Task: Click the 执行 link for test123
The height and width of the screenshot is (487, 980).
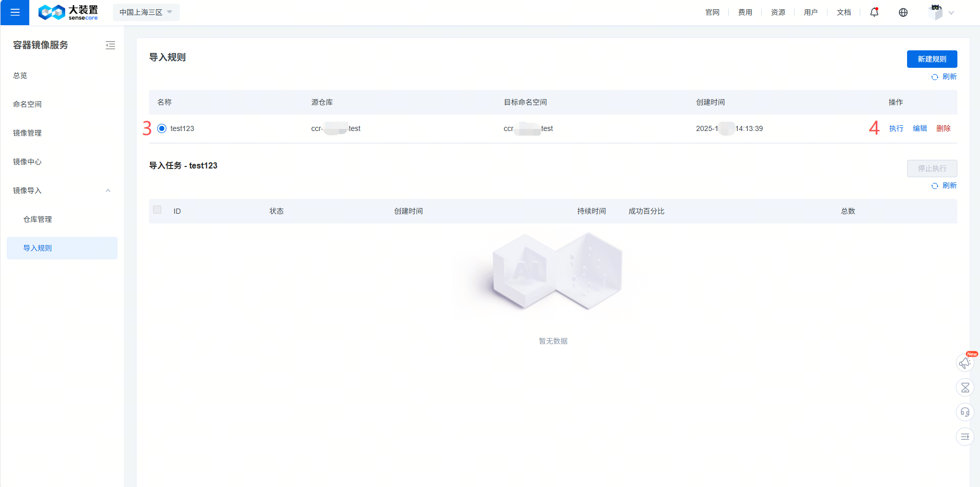Action: coord(895,128)
